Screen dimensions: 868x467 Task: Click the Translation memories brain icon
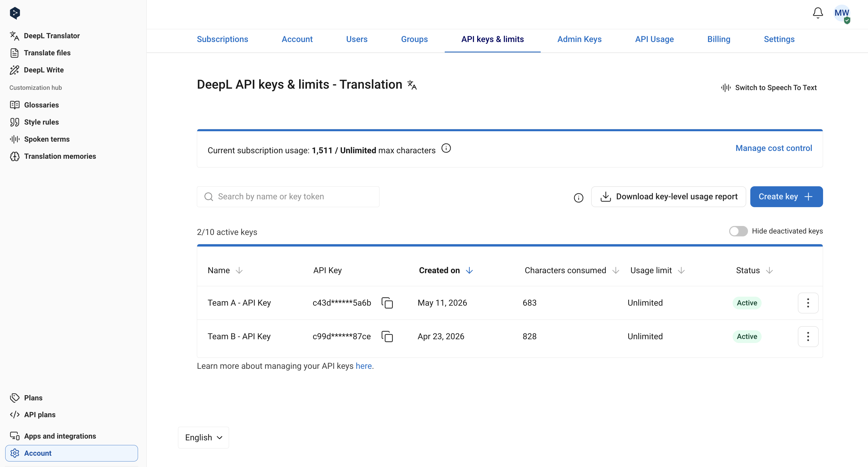tap(15, 156)
